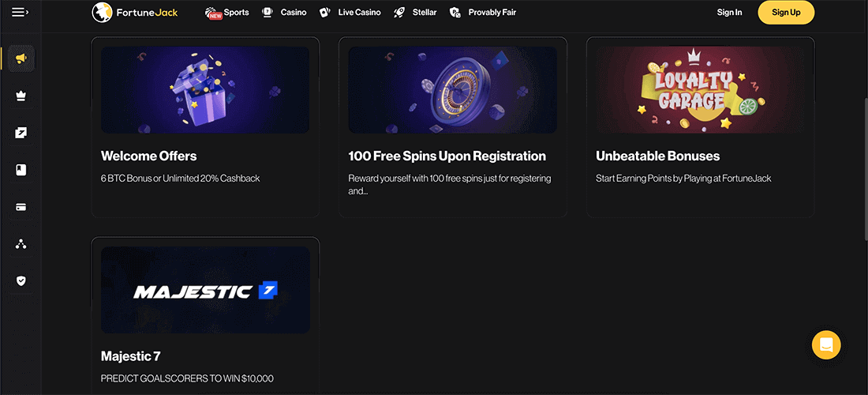Open the payment card sidebar icon
The width and height of the screenshot is (868, 395).
click(x=21, y=207)
